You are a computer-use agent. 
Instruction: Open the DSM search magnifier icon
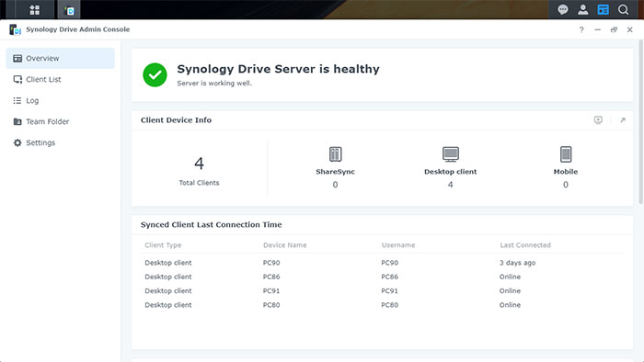tap(623, 9)
